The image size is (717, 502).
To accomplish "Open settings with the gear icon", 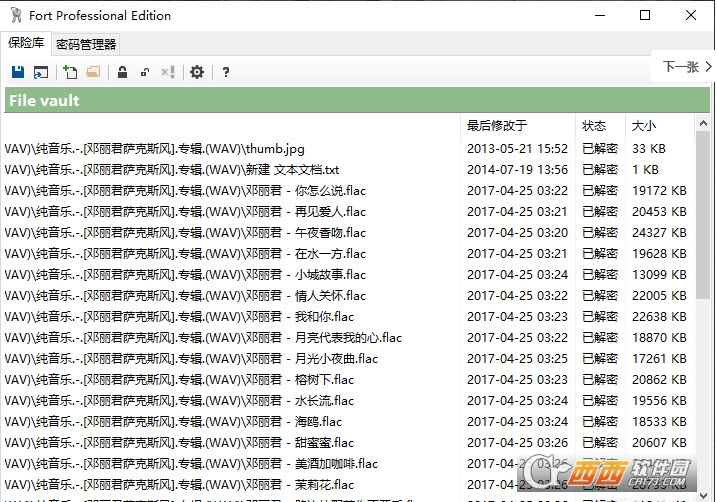I will point(197,72).
